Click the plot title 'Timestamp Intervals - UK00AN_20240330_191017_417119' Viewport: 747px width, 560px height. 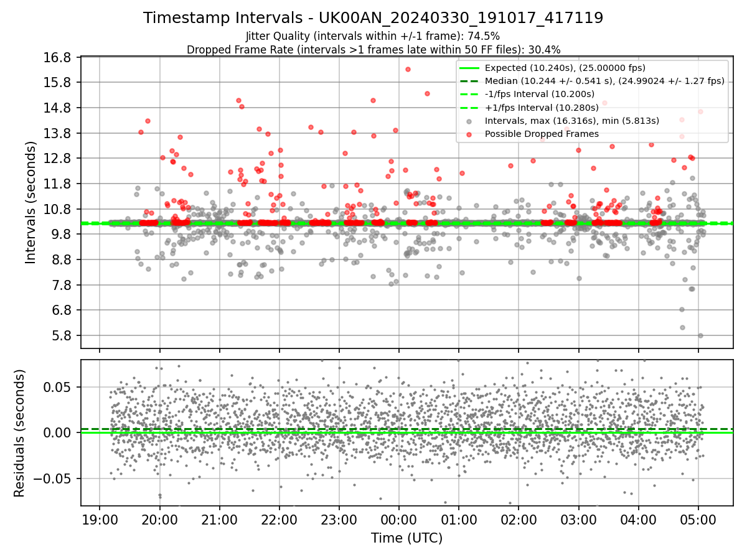pyautogui.click(x=373, y=18)
